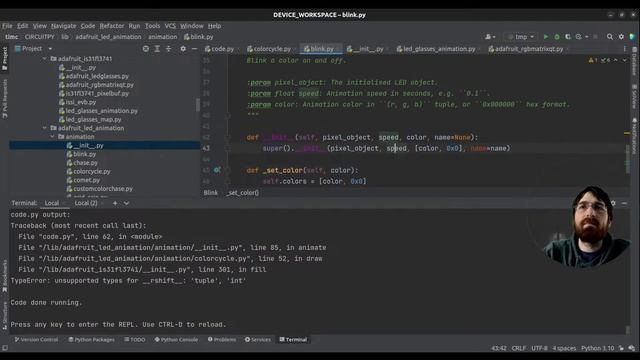Open the Refactor menu
The image size is (640, 360).
click(111, 26)
